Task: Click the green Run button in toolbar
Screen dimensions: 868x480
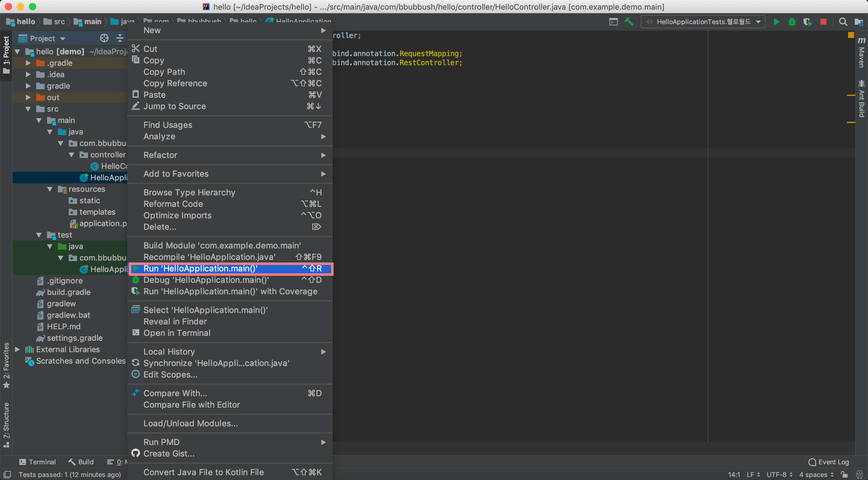Action: 776,22
